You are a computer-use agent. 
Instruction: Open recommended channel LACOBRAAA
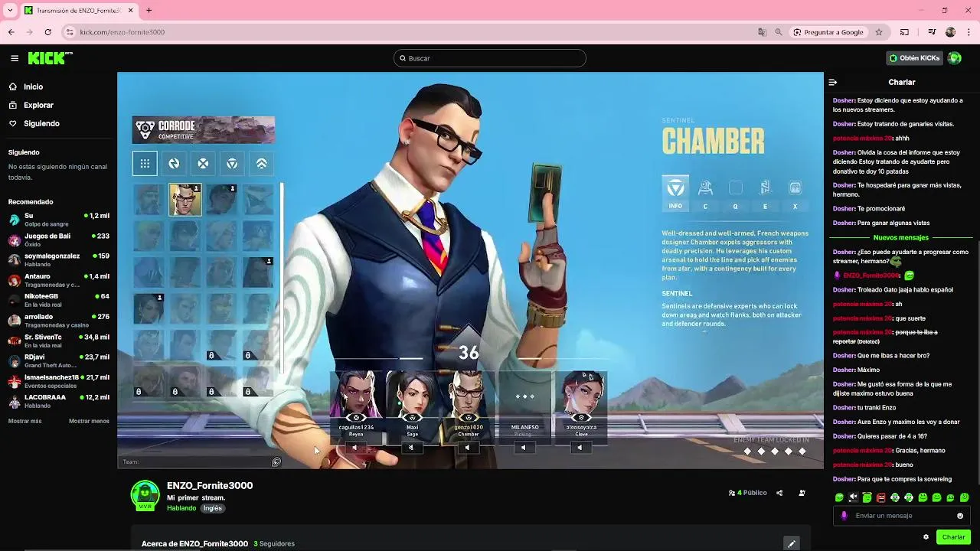click(x=58, y=401)
